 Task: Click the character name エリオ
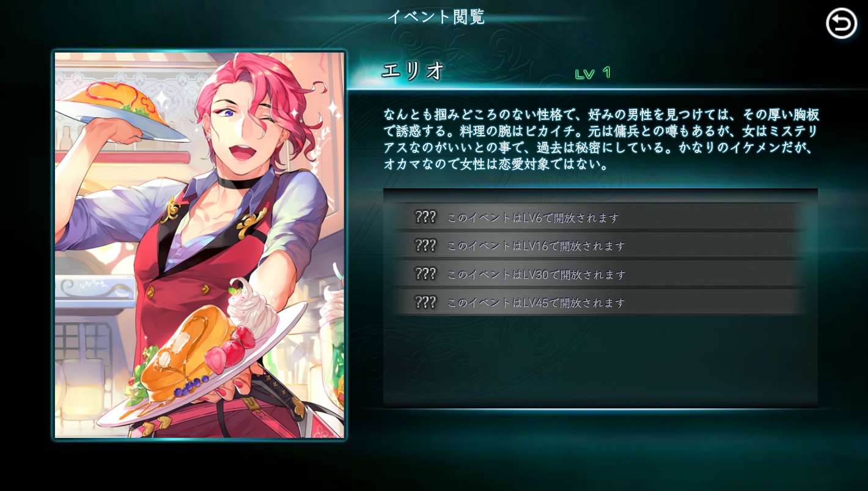413,71
